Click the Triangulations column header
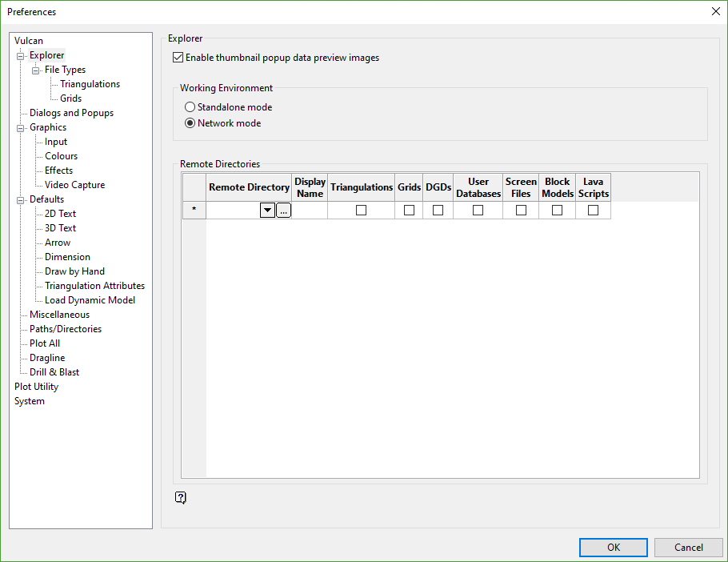Screen dimensions: 728x562 (x=362, y=187)
